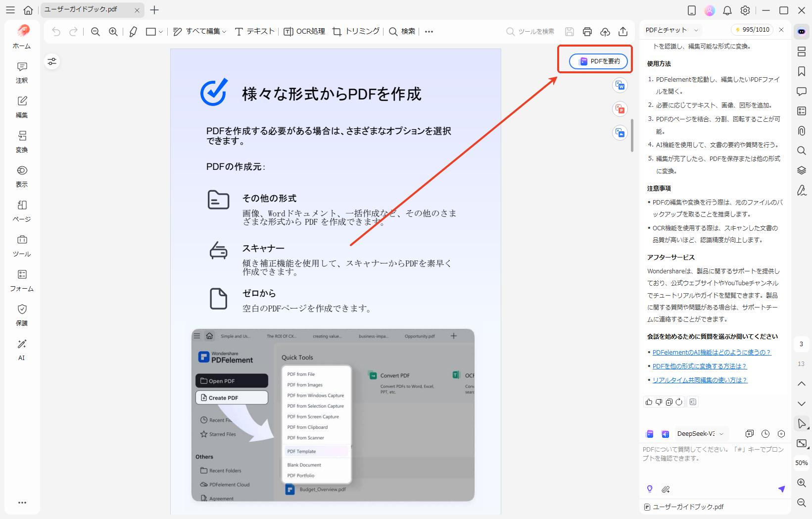Screen dimensions: 812x519
Task: Open the 検索 (search) menu
Action: coord(403,31)
